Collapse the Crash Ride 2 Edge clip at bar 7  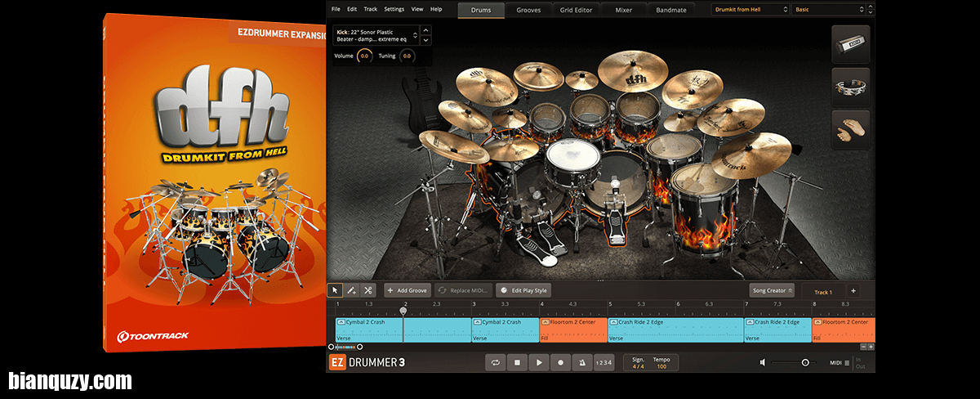click(750, 322)
